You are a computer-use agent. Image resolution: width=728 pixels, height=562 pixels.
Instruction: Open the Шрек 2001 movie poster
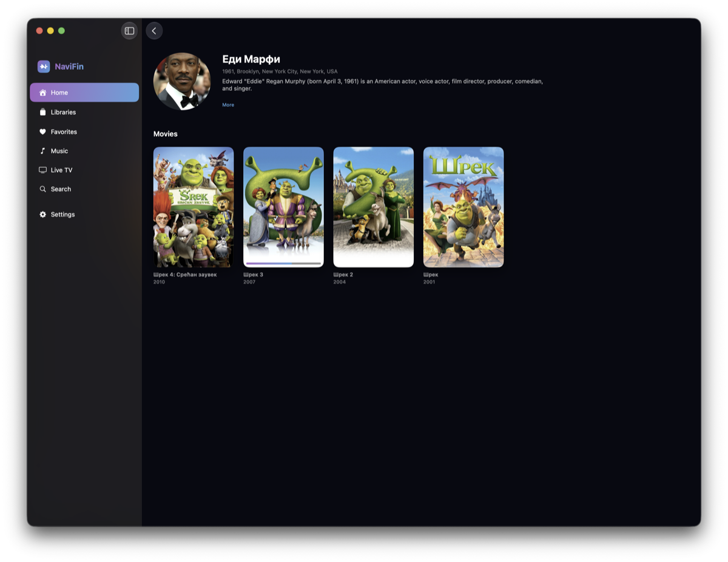point(463,207)
